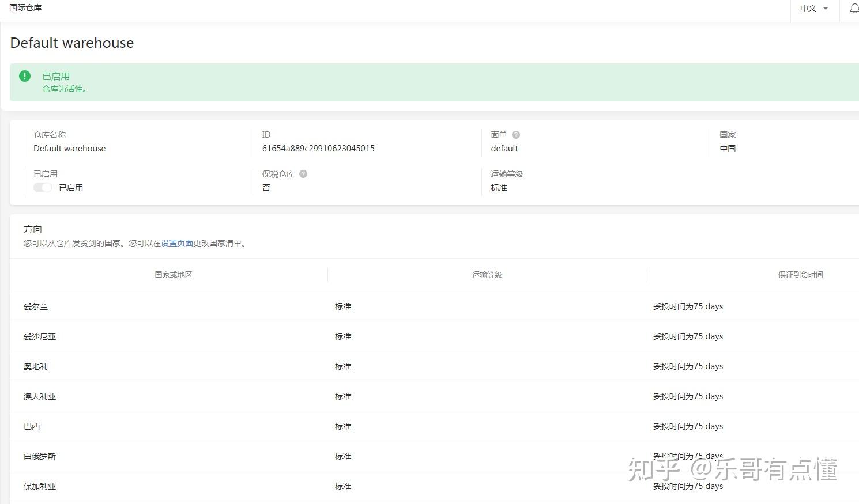This screenshot has height=504, width=859.
Task: Click the default label under 面单
Action: click(x=504, y=148)
